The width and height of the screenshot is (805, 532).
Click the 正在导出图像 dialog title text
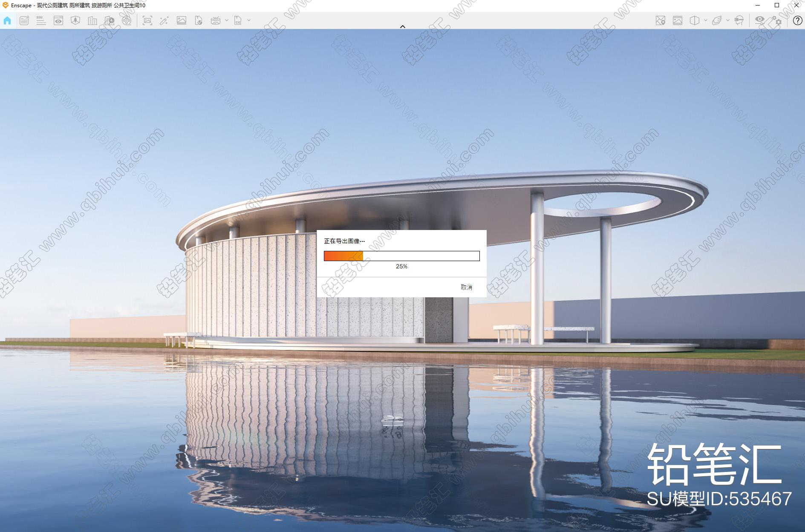click(x=344, y=241)
